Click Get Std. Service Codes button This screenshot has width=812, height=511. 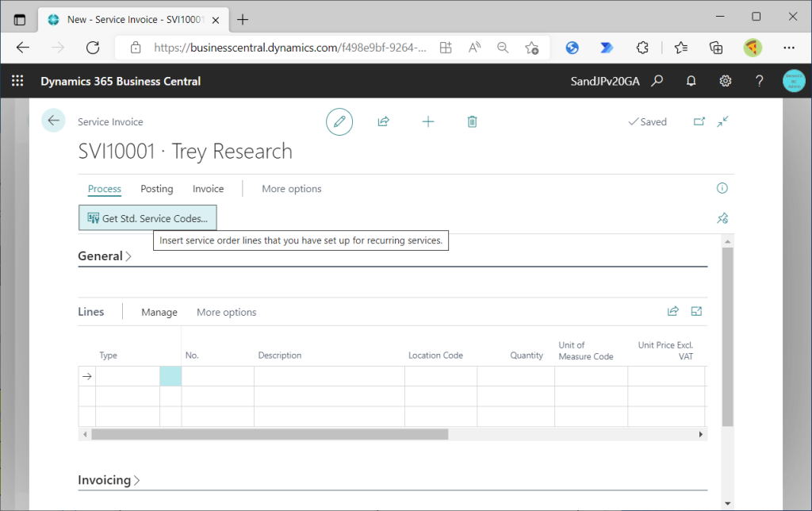coord(147,218)
